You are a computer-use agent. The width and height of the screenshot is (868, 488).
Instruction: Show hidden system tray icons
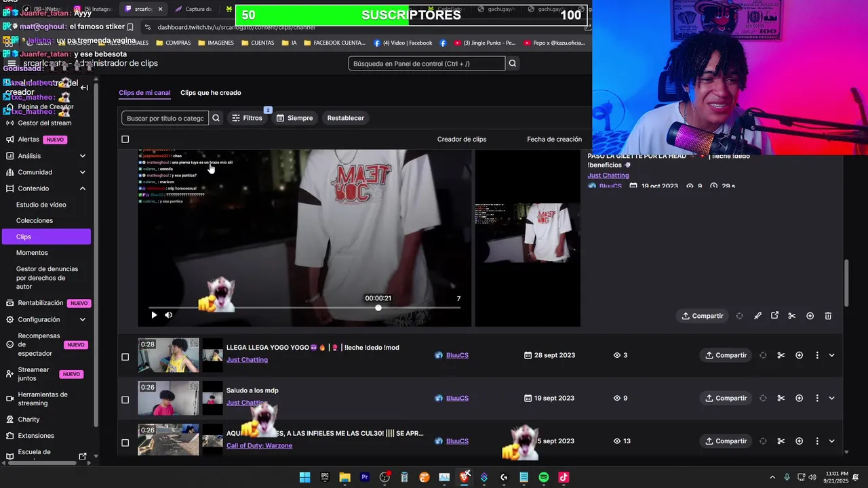click(x=772, y=477)
